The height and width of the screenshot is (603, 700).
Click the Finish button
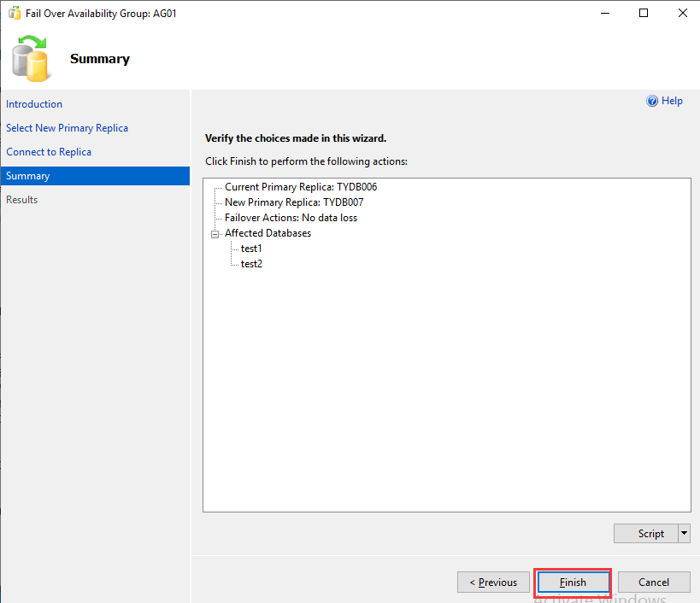point(573,583)
